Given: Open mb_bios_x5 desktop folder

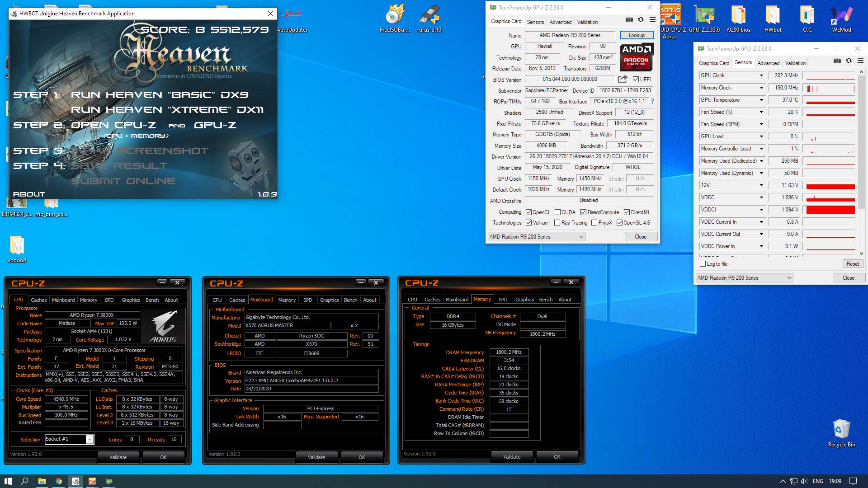Looking at the screenshot, I should pyautogui.click(x=51, y=206).
